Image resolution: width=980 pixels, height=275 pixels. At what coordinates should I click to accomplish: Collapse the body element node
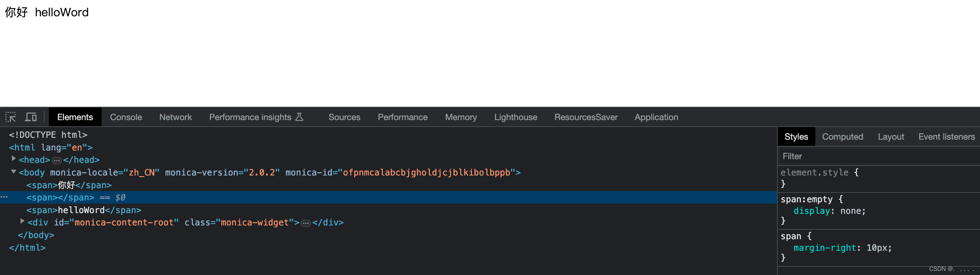point(14,172)
